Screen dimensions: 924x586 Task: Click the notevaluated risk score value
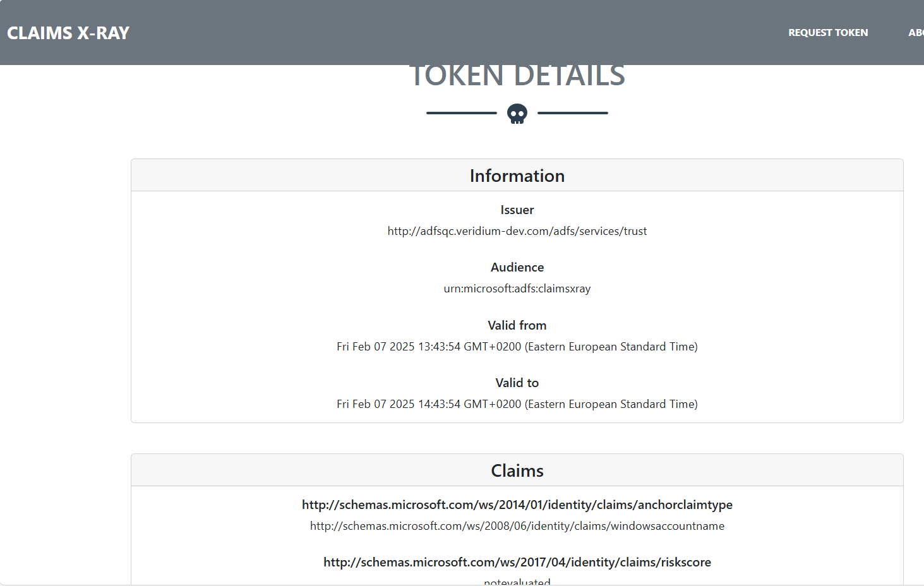coord(517,582)
